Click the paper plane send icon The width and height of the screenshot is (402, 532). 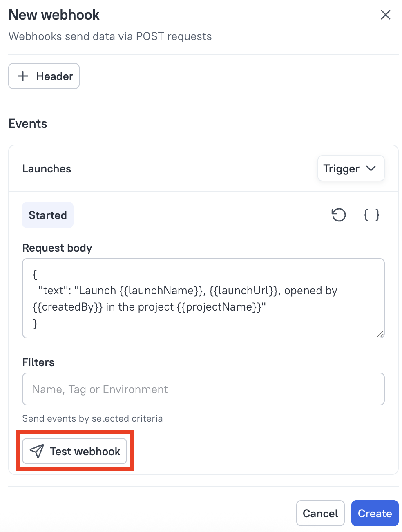[x=36, y=451]
